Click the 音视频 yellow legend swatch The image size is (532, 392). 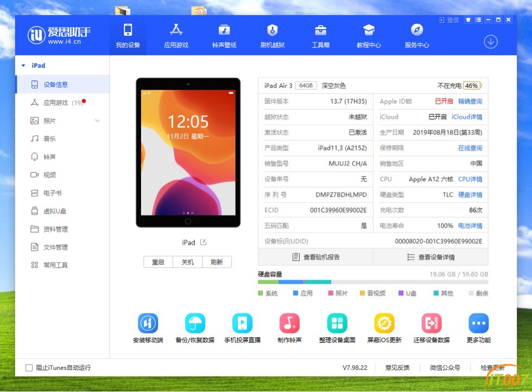click(363, 293)
